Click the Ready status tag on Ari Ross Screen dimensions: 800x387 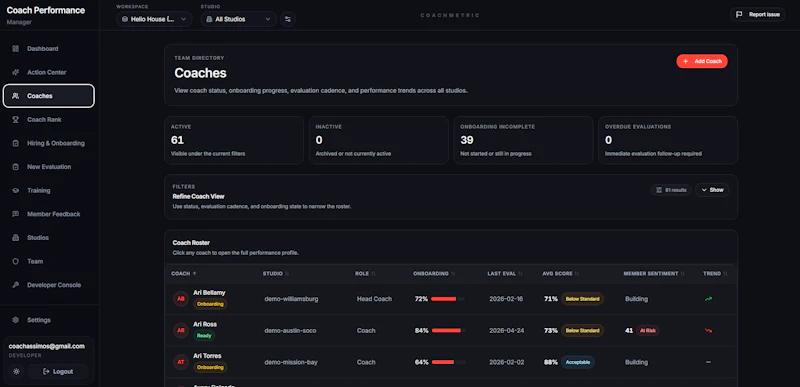tap(204, 336)
